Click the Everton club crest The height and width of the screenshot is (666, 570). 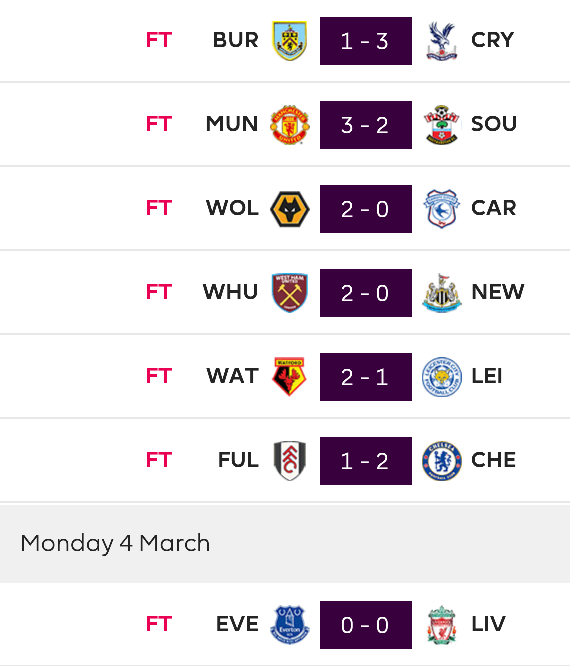click(290, 625)
